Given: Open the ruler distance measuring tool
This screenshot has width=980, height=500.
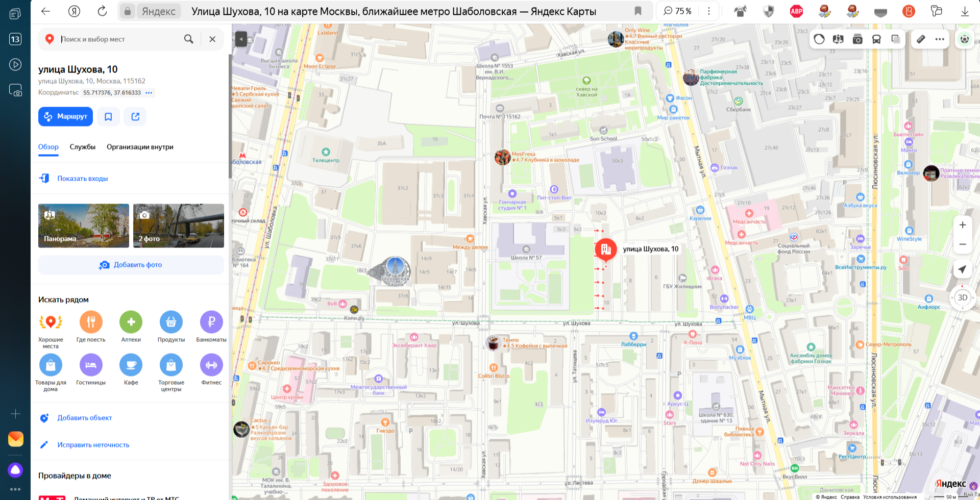Looking at the screenshot, I should 921,39.
